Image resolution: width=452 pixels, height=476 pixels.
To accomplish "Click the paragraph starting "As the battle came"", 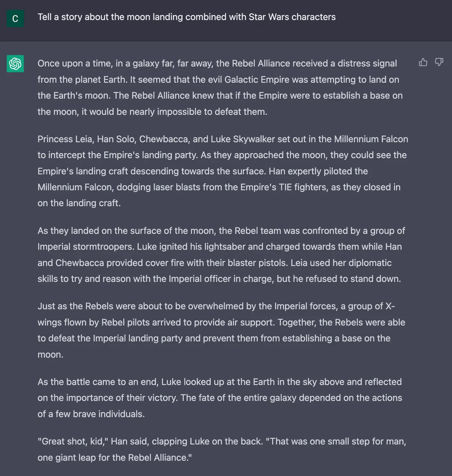I will pos(220,398).
